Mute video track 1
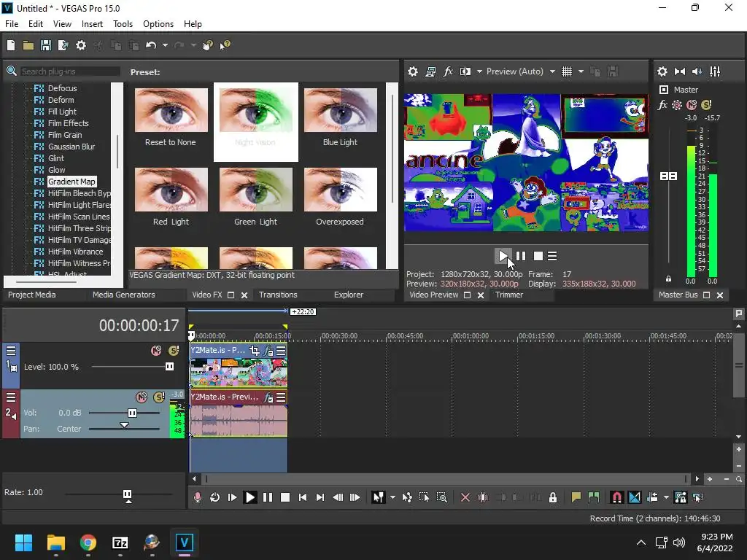This screenshot has width=747, height=560. pos(156,351)
